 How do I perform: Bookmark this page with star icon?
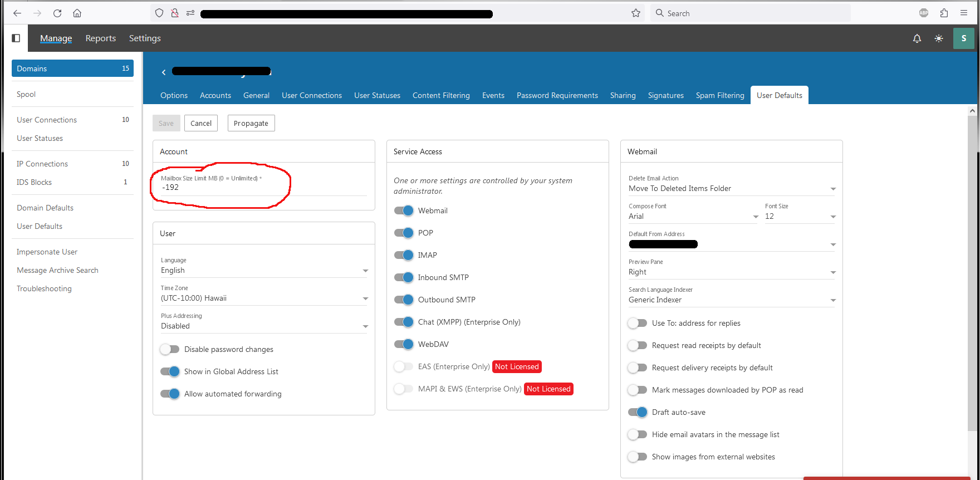636,13
